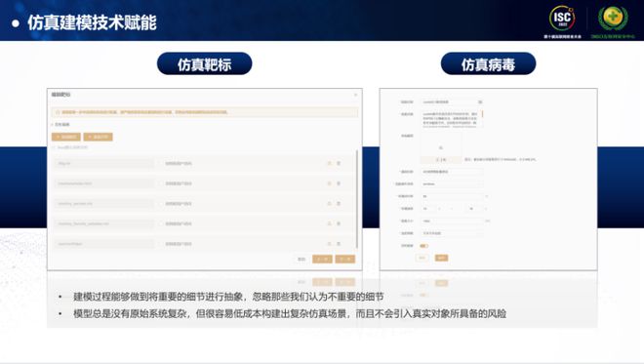The width and height of the screenshot is (644, 364).
Task: Click the first gold add button under the warning banner
Action: click(66, 137)
